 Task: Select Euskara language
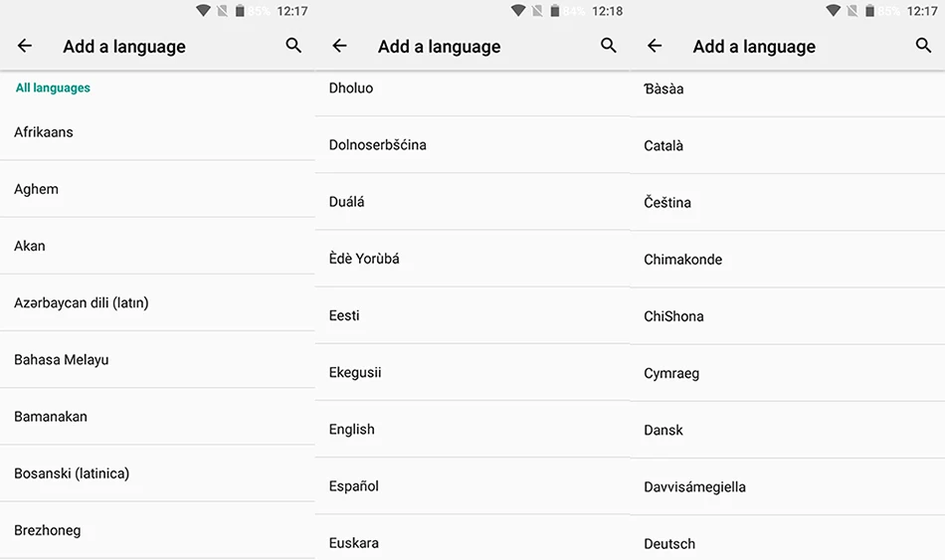pos(472,543)
